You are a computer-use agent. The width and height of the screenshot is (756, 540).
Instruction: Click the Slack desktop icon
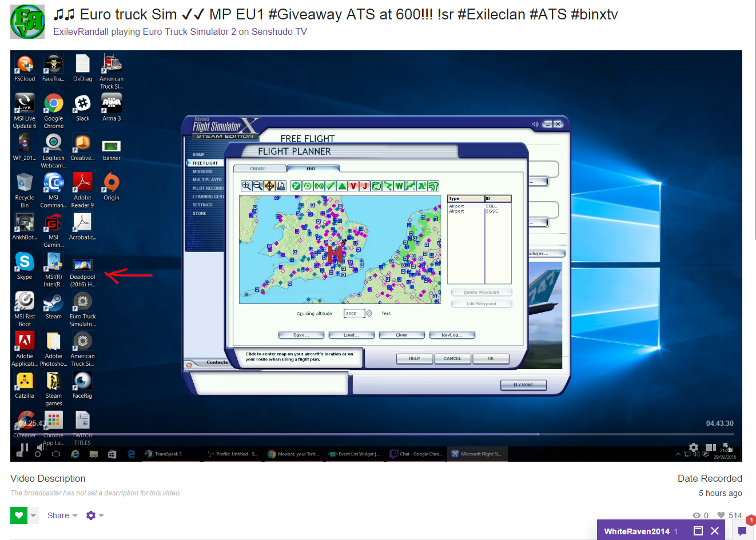(x=82, y=108)
